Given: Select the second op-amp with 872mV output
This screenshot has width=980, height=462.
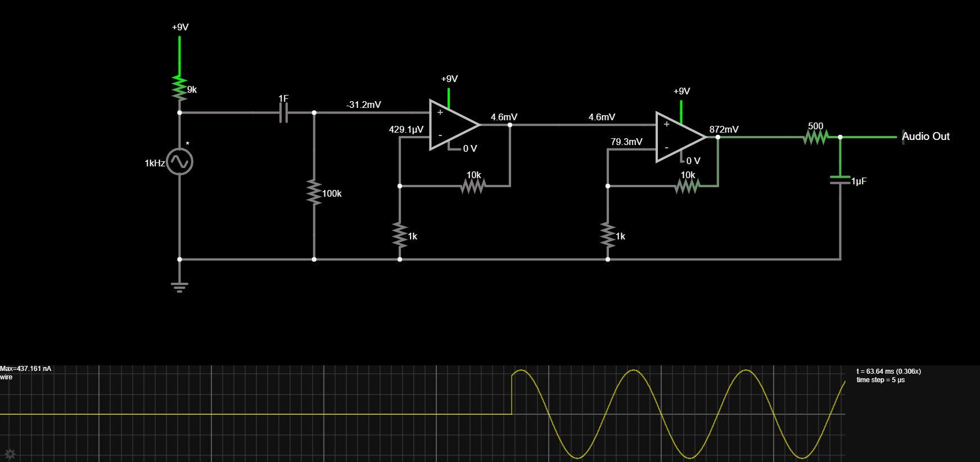Looking at the screenshot, I should coord(681,137).
